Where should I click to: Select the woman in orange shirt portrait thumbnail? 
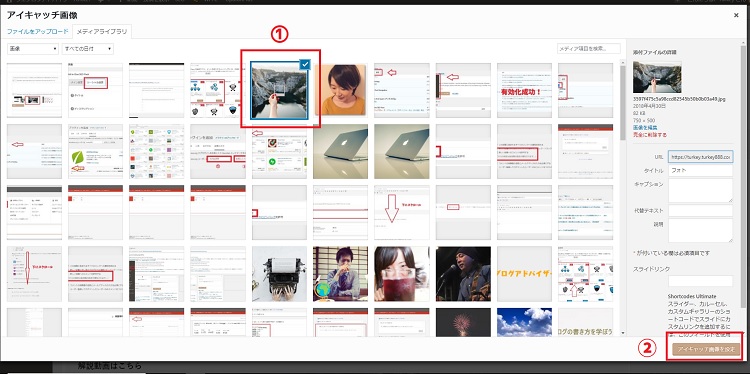click(341, 90)
